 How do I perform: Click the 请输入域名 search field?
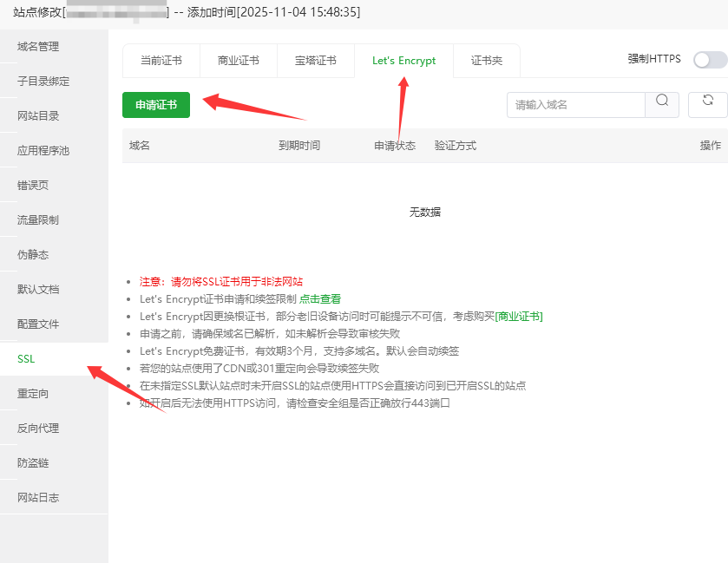(x=576, y=104)
